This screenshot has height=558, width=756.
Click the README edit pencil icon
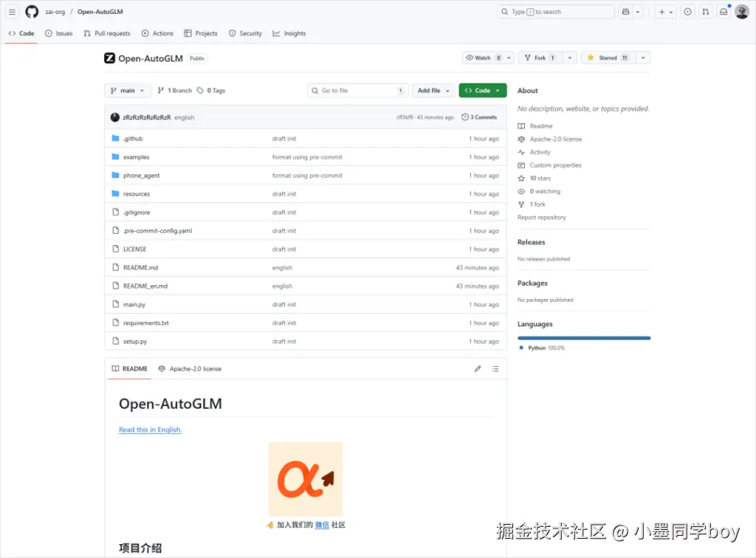coord(478,368)
